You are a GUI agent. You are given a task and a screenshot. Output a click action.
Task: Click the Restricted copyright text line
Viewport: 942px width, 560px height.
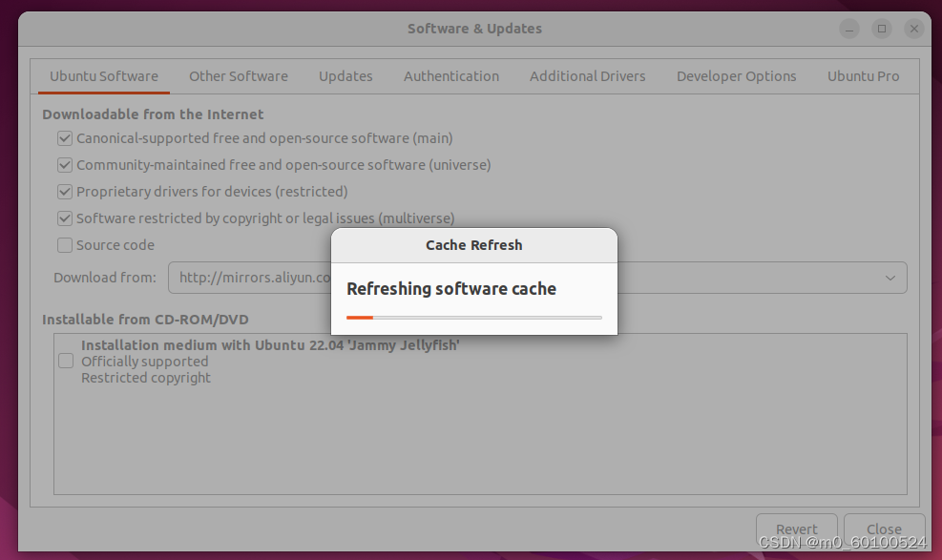pyautogui.click(x=146, y=378)
